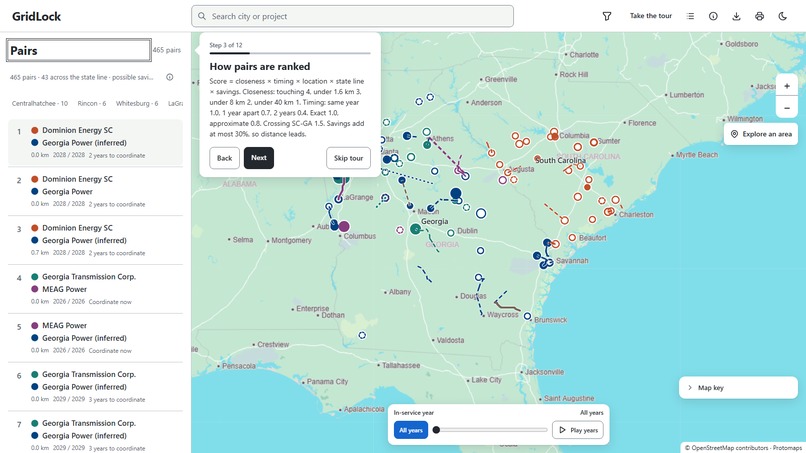This screenshot has width=806, height=453.
Task: Zoom out the map with minus button
Action: point(786,108)
